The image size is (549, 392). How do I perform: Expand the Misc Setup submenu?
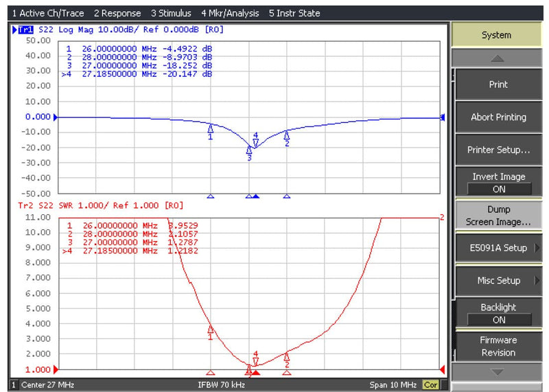[498, 281]
